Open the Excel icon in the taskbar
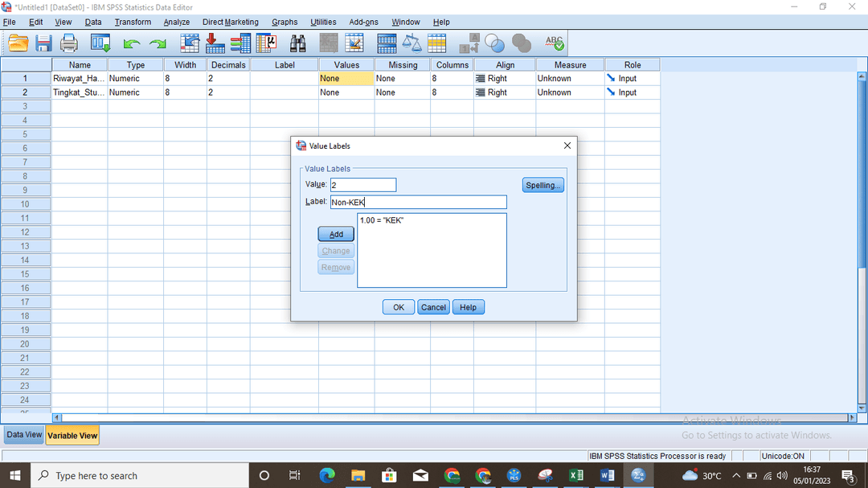The width and height of the screenshot is (868, 488). pos(575,475)
